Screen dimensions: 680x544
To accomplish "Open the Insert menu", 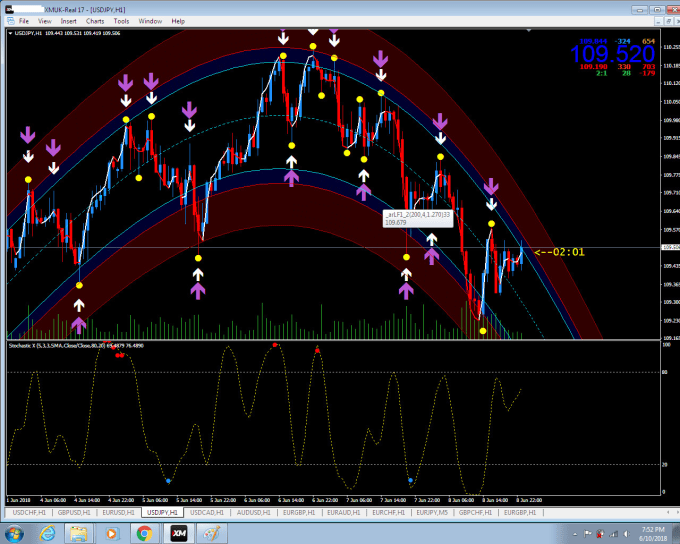I will point(69,21).
